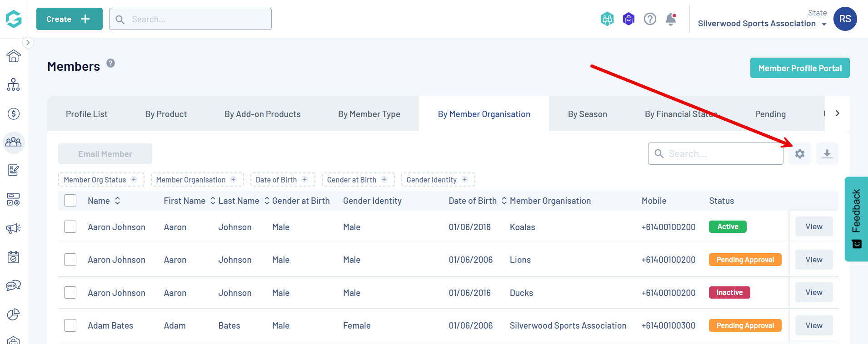
Task: Click View for the Koalas member row
Action: pos(813,226)
